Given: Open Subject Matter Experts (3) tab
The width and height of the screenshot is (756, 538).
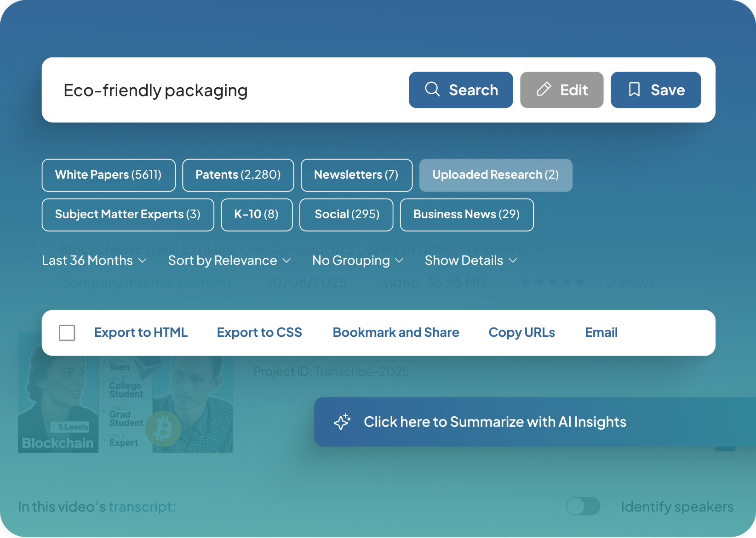Looking at the screenshot, I should click(128, 215).
